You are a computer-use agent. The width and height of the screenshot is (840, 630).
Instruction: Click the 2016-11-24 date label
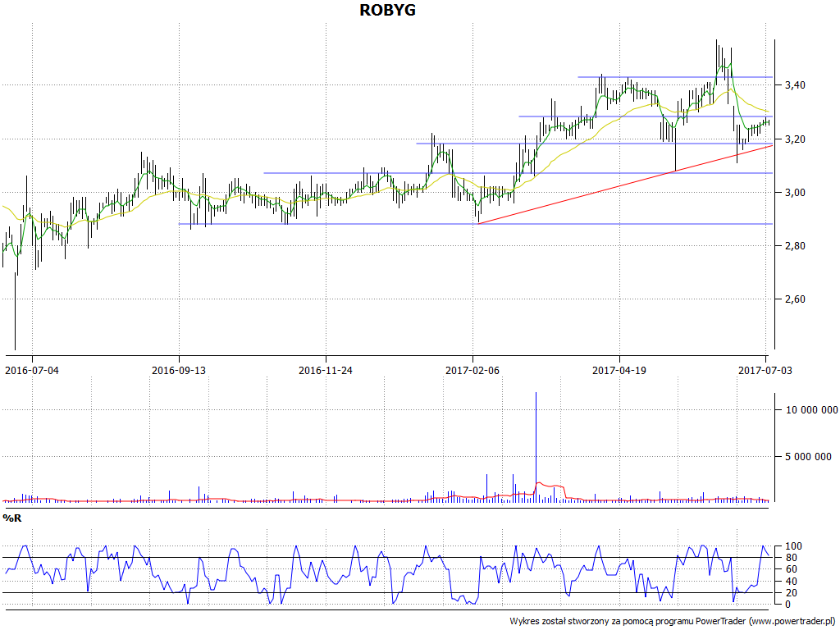click(325, 370)
